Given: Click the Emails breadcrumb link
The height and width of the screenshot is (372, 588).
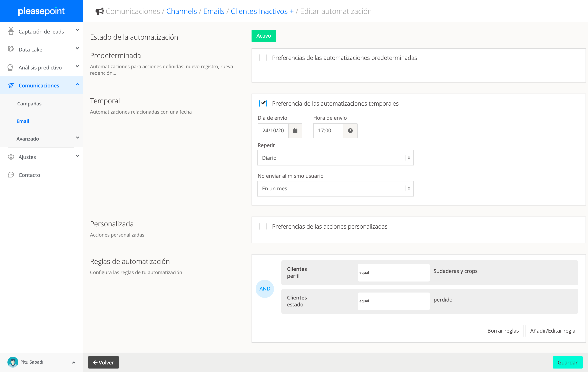Looking at the screenshot, I should 214,11.
